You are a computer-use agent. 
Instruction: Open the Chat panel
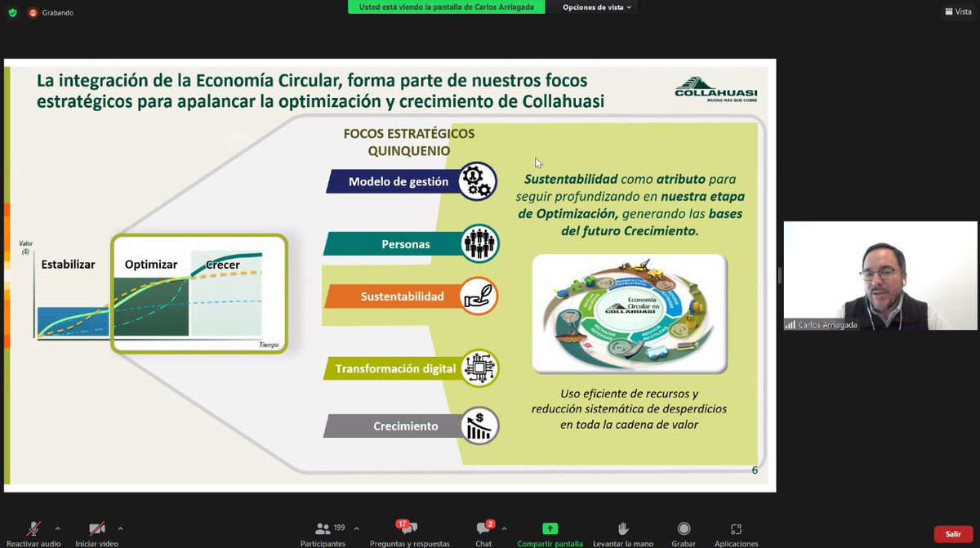coord(483,532)
